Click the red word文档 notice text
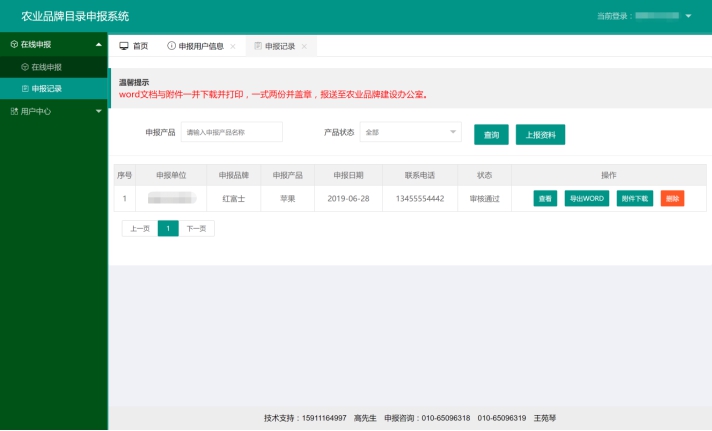 coord(273,94)
